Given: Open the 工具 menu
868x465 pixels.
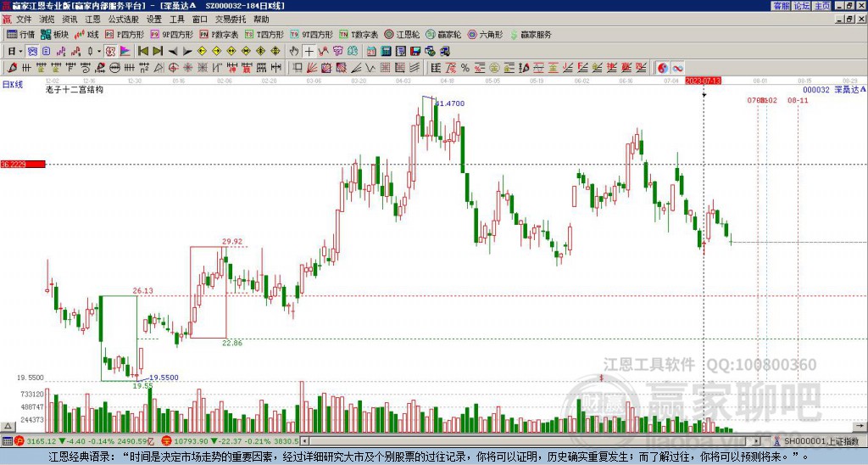Looking at the screenshot, I should (x=176, y=20).
